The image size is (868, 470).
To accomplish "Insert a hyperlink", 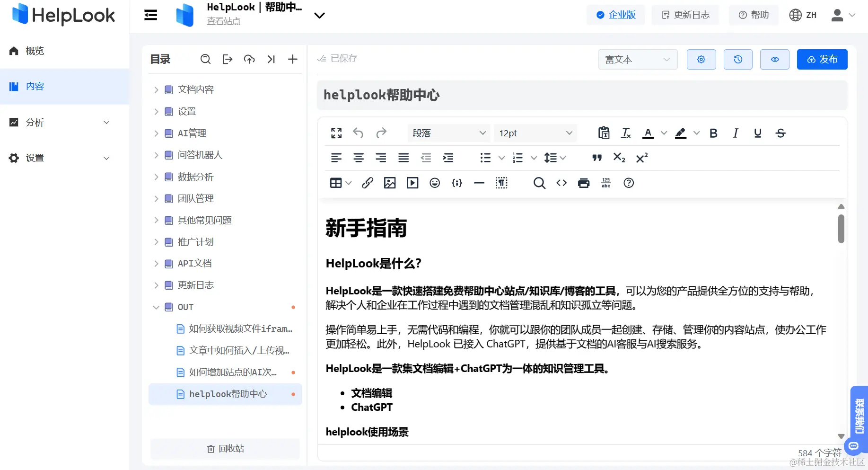I will click(x=368, y=183).
